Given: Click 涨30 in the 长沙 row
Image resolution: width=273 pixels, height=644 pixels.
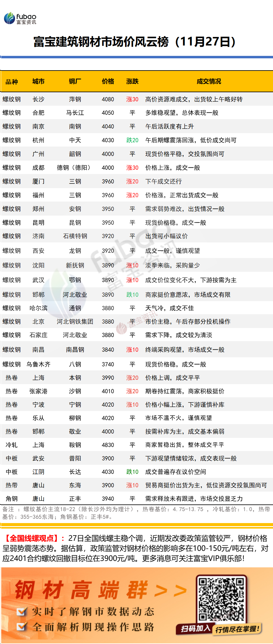Looking at the screenshot, I should [132, 99].
